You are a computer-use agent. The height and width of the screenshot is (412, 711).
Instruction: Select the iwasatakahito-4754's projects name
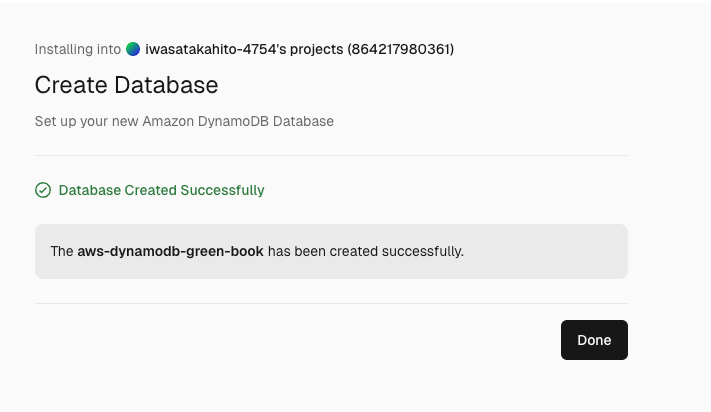(x=243, y=49)
